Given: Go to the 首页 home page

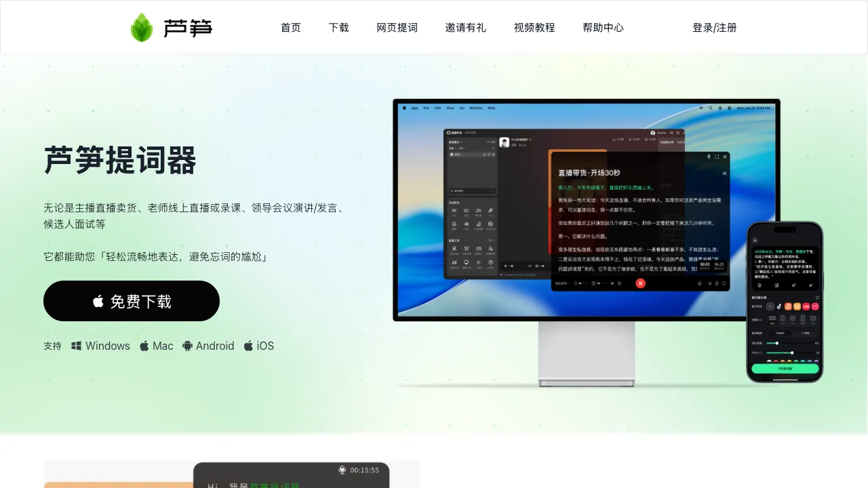Looking at the screenshot, I should pos(291,28).
